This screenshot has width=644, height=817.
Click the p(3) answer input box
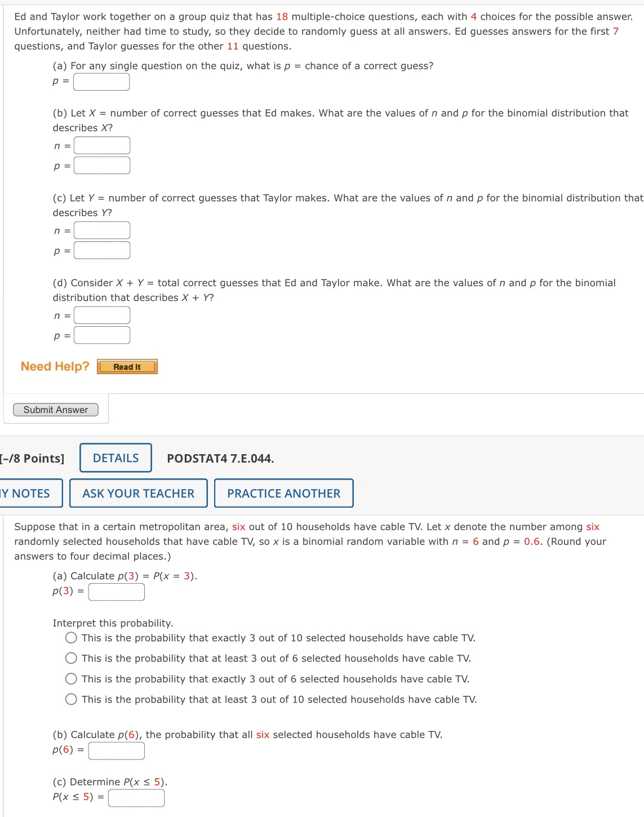(116, 592)
